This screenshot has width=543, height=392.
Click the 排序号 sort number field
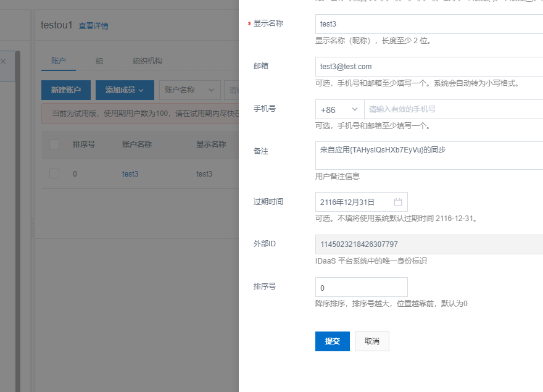pos(361,287)
